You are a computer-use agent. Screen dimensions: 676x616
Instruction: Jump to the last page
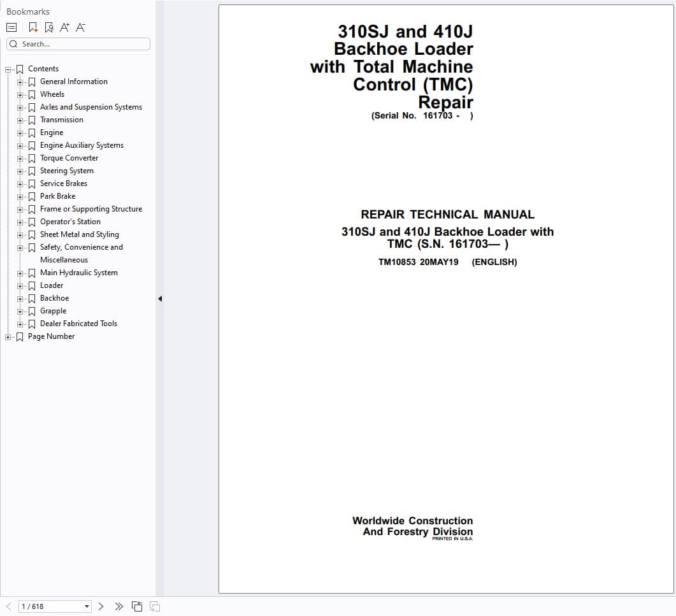[119, 606]
